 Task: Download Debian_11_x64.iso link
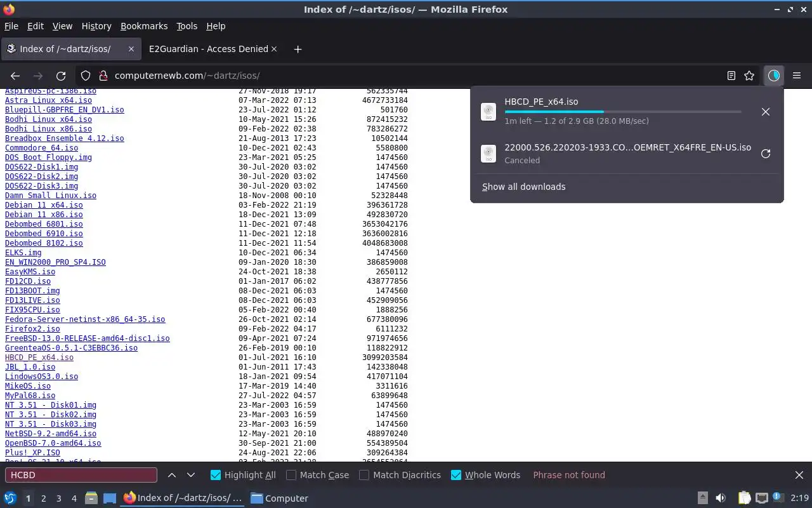[x=44, y=205]
